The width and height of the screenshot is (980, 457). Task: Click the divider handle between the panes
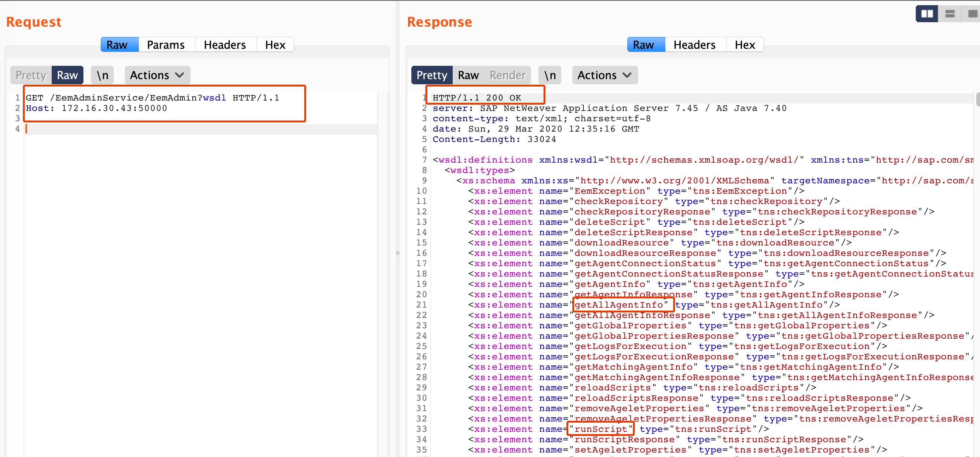398,253
